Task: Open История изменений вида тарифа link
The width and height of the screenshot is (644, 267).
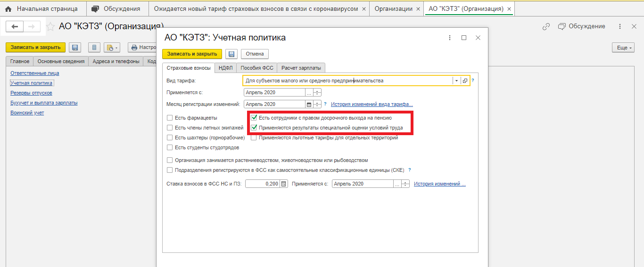Action: point(372,104)
